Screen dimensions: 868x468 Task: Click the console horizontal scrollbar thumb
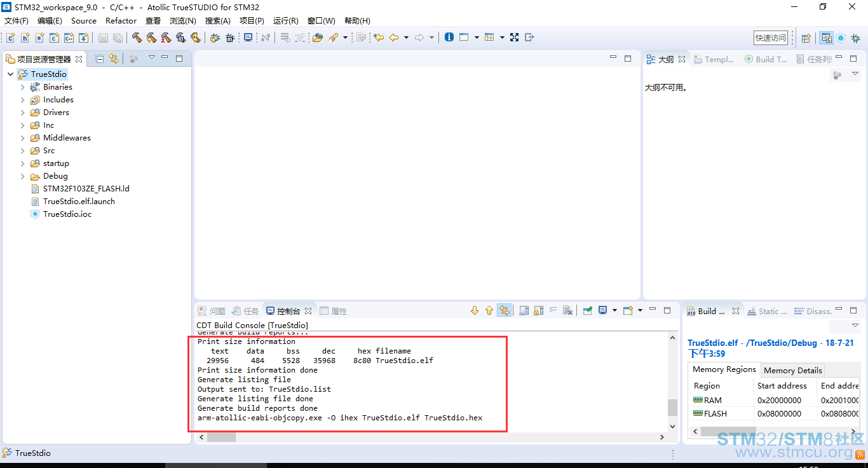[221, 437]
